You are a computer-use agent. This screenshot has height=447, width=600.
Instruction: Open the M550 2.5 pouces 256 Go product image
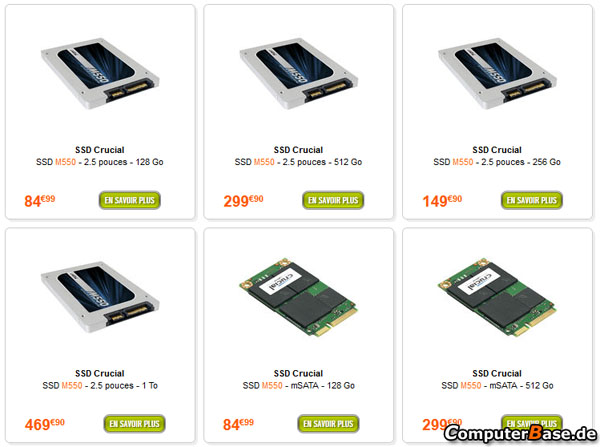[497, 73]
